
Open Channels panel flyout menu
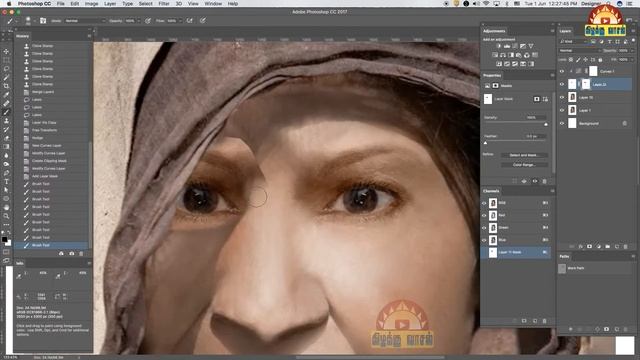(x=552, y=191)
